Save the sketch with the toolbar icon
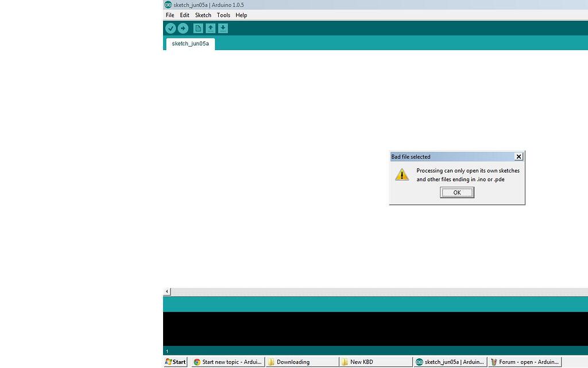This screenshot has width=588, height=368. pyautogui.click(x=223, y=28)
